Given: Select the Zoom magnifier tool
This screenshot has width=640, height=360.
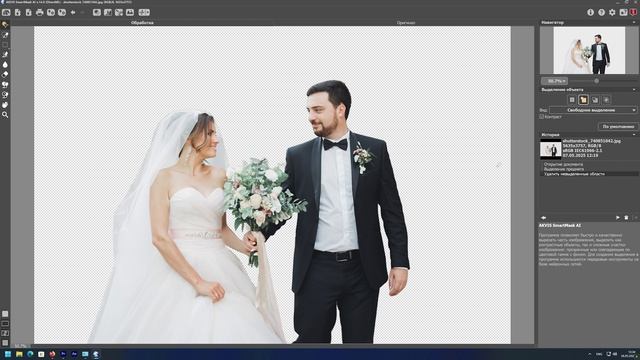Looking at the screenshot, I should click(5, 115).
